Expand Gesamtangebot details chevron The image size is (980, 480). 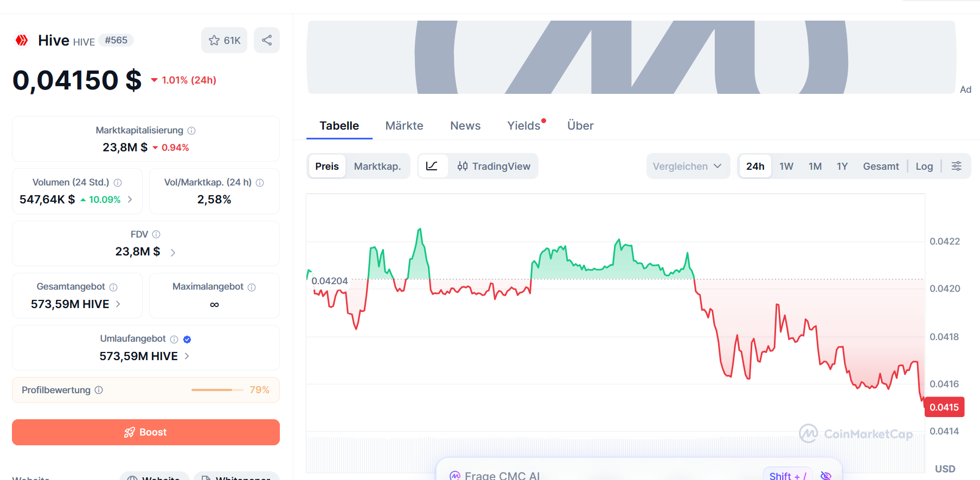(x=118, y=304)
